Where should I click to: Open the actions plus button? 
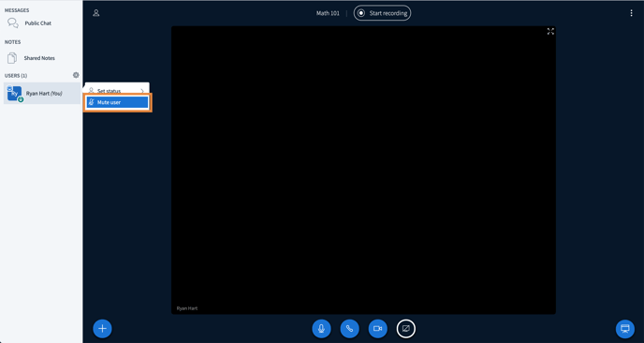102,329
